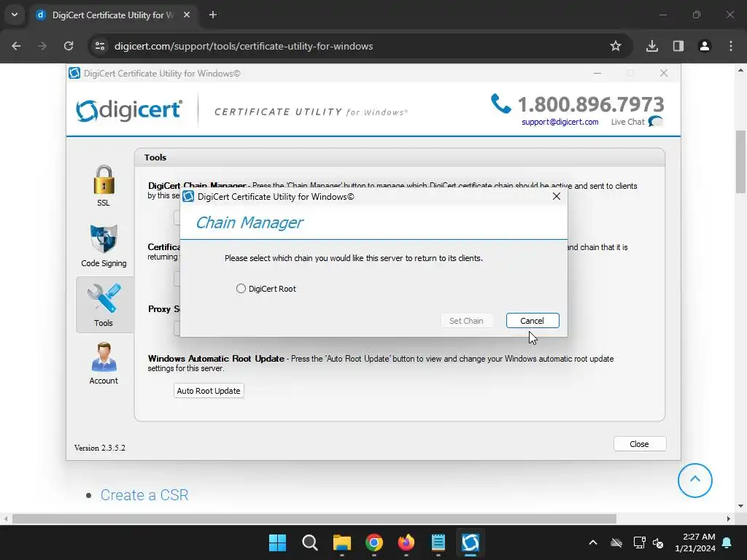Open a new browser tab
Image resolution: width=747 pixels, height=560 pixels.
tap(213, 15)
